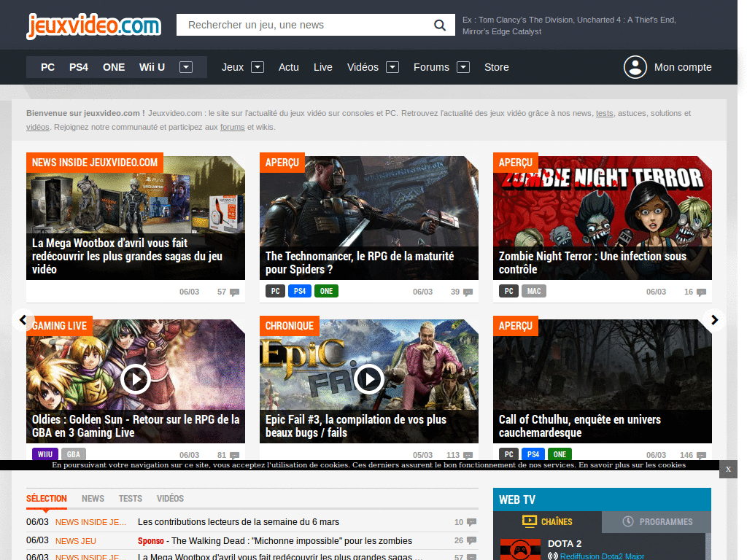
Task: Open the Mon compte link
Action: point(683,67)
